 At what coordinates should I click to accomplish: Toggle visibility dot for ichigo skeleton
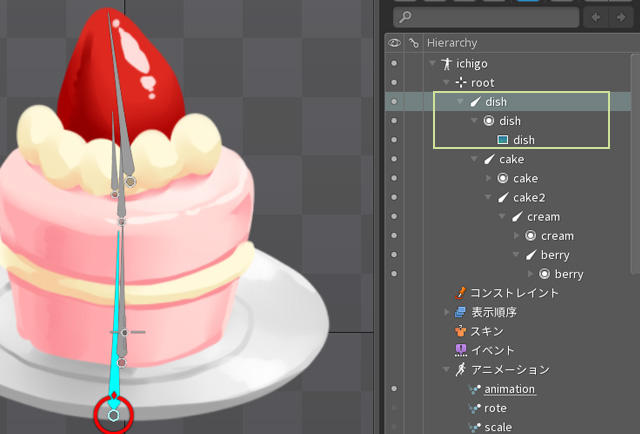pos(394,63)
